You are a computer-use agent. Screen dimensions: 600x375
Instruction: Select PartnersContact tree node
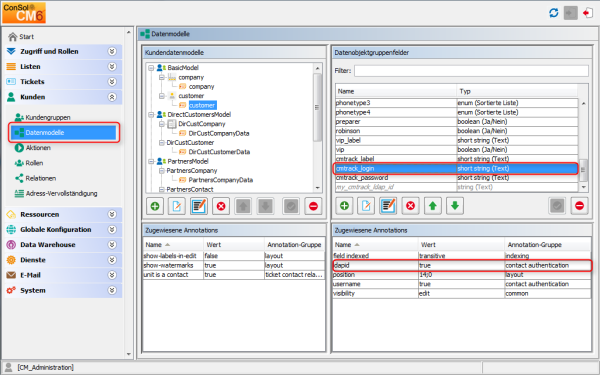pyautogui.click(x=190, y=189)
